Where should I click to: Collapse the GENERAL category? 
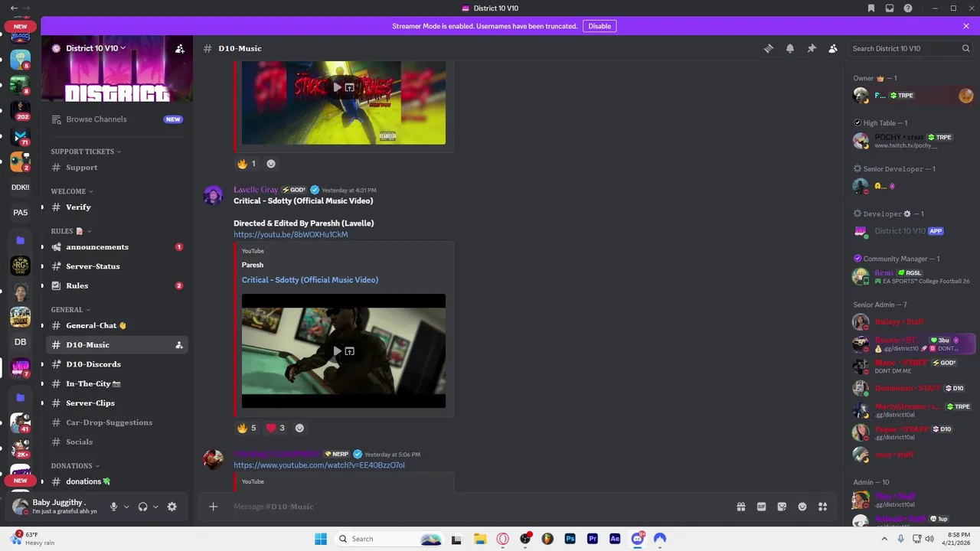70,310
